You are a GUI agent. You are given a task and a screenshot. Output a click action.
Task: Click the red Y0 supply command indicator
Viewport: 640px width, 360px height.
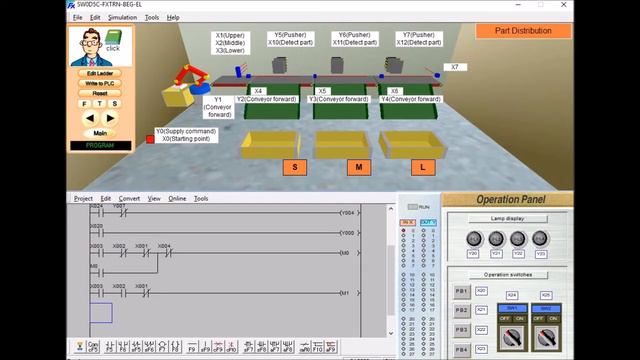150,139
